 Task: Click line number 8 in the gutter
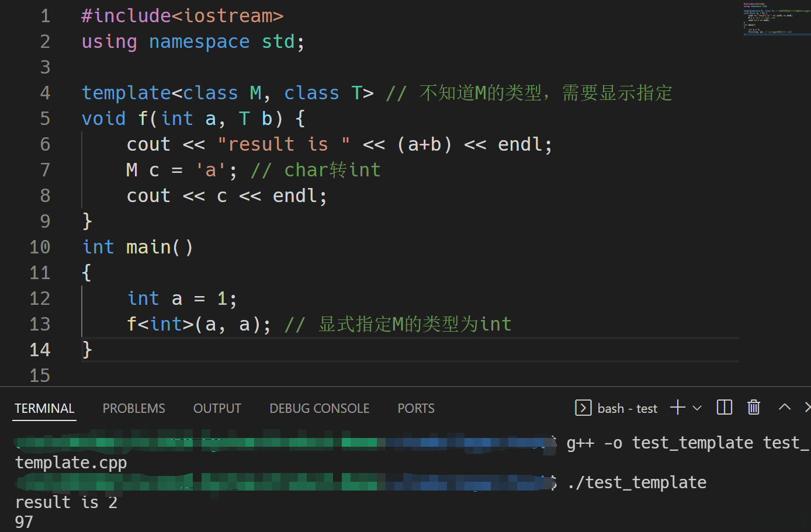[45, 196]
